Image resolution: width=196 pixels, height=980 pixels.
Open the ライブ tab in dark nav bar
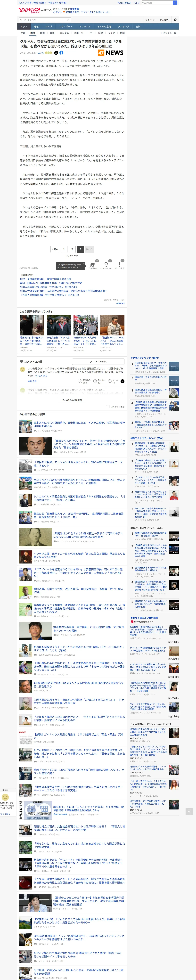[x=49, y=27]
